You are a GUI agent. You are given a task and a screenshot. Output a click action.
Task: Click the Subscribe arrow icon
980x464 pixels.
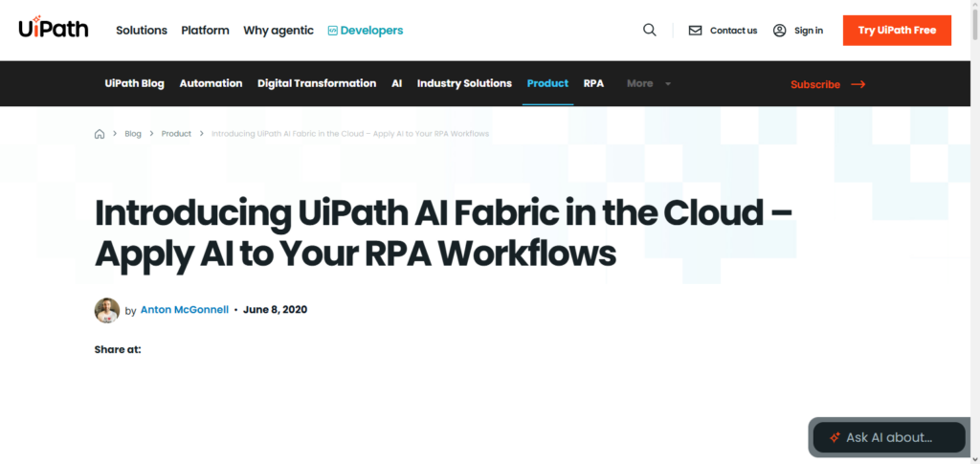[858, 84]
